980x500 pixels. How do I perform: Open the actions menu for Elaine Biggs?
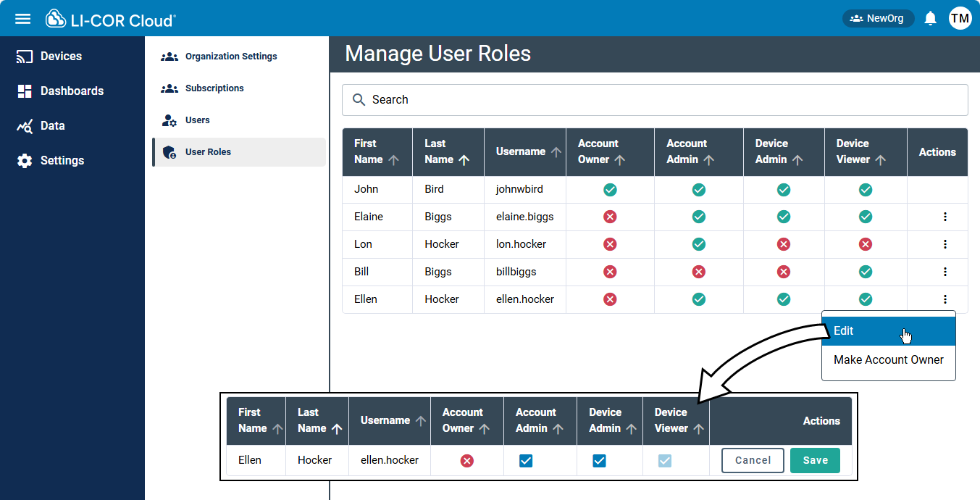[x=945, y=217]
